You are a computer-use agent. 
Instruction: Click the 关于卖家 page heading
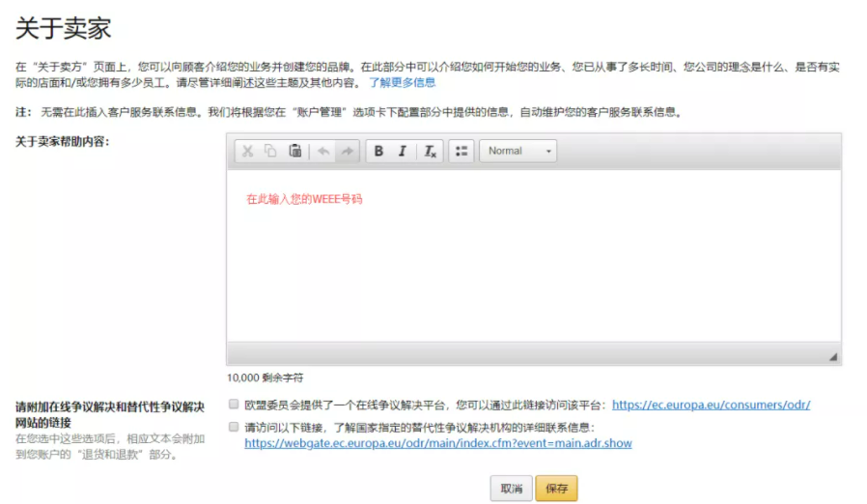[x=64, y=28]
